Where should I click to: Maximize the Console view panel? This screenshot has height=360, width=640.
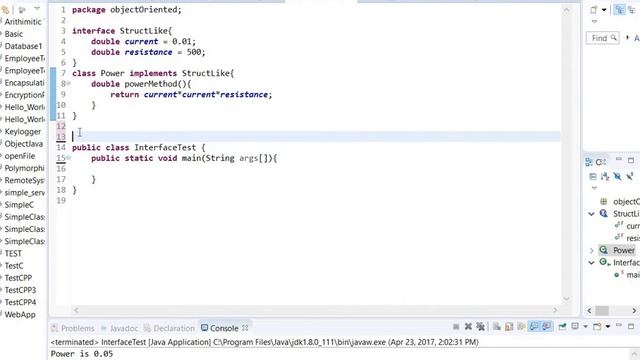click(x=631, y=326)
